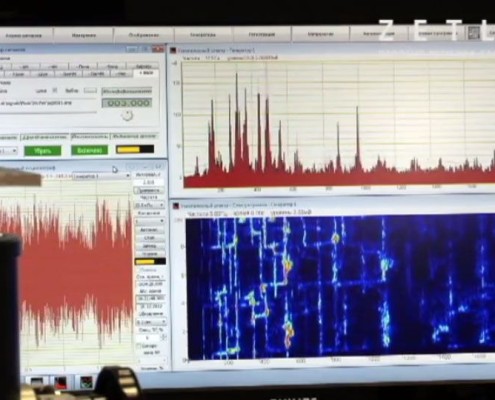
Task: Open the channel dropdown above the red waveform
Action: [101, 176]
